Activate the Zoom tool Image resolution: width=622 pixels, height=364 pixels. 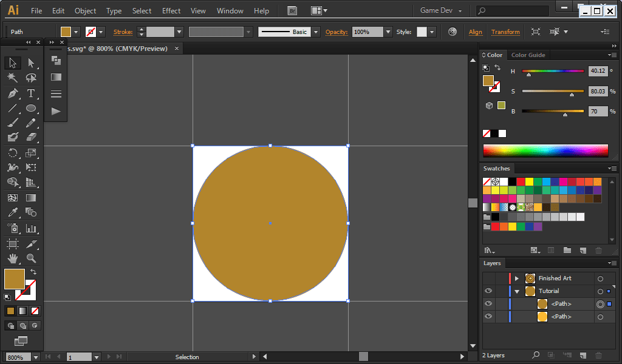30,260
